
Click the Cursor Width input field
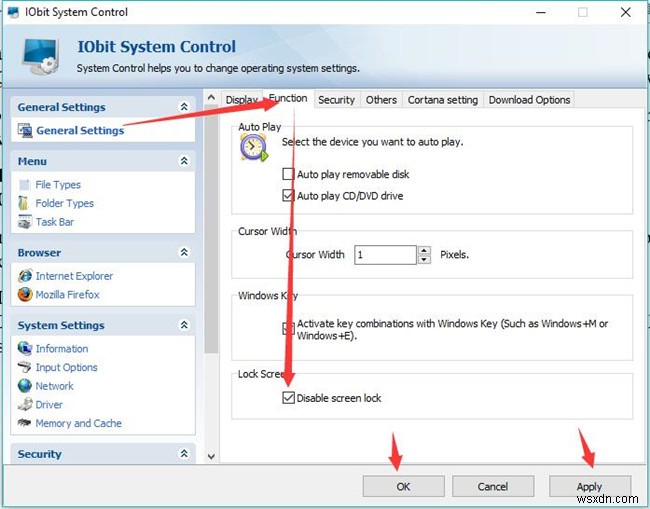pos(385,254)
